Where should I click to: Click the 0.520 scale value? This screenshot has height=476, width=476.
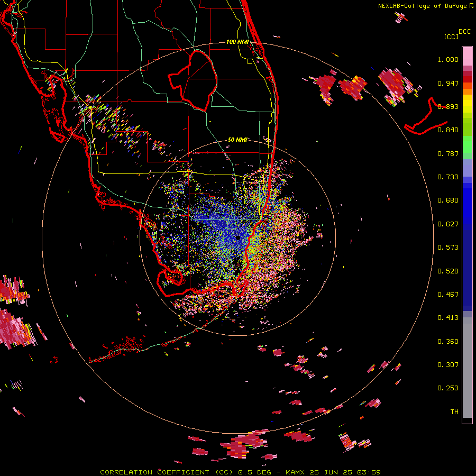(448, 271)
